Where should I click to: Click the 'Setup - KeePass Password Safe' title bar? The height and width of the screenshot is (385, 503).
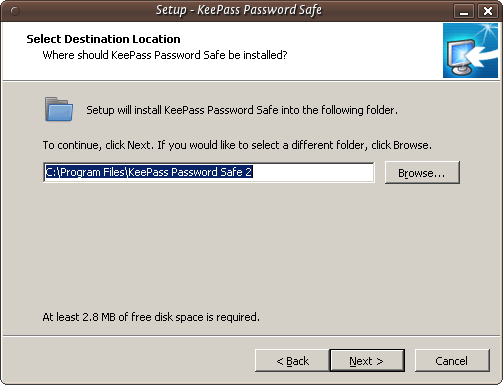pyautogui.click(x=239, y=10)
